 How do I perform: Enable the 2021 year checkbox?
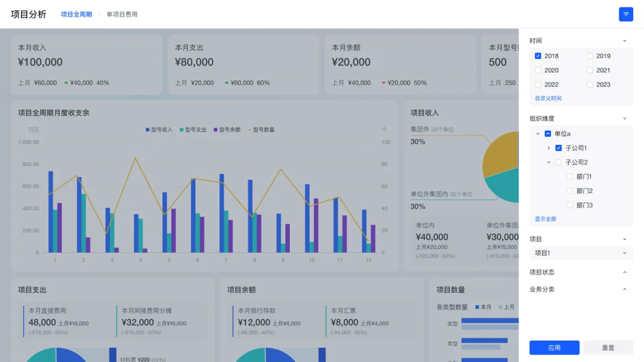coord(590,70)
